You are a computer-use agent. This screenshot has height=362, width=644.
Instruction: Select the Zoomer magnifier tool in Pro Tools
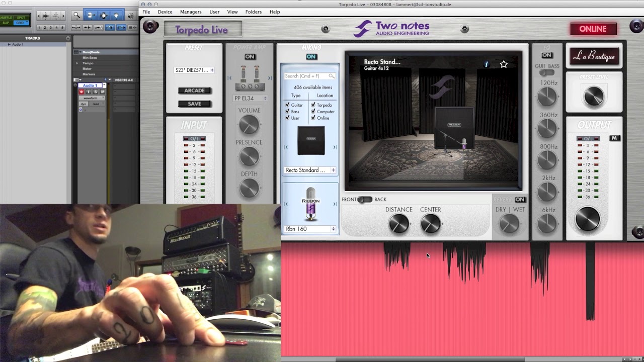click(76, 16)
